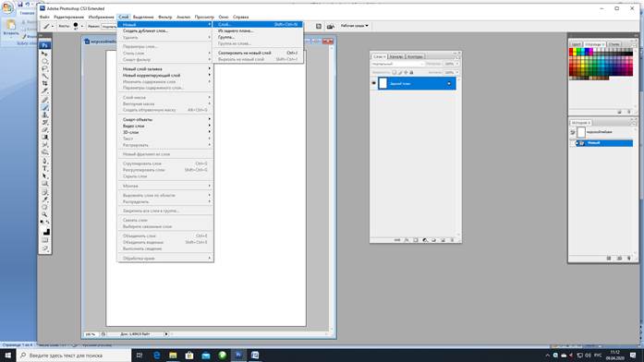Select the Lasso tool
644x362 pixels.
coord(44,68)
